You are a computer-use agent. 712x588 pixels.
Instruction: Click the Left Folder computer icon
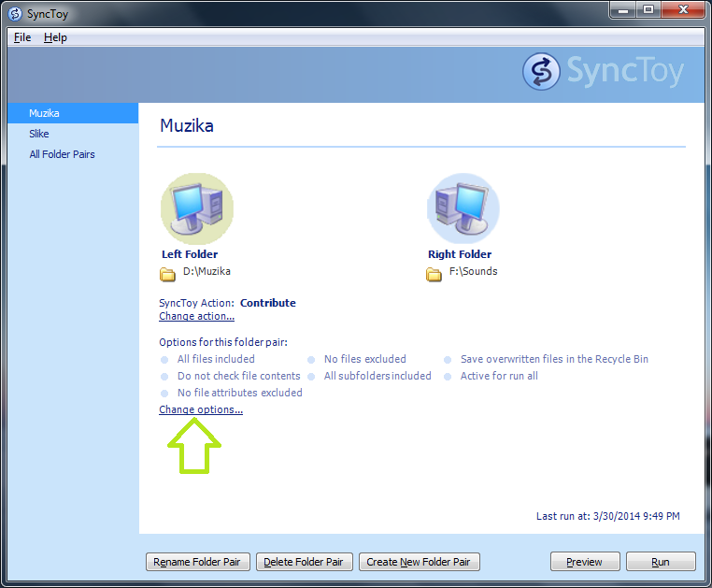196,208
